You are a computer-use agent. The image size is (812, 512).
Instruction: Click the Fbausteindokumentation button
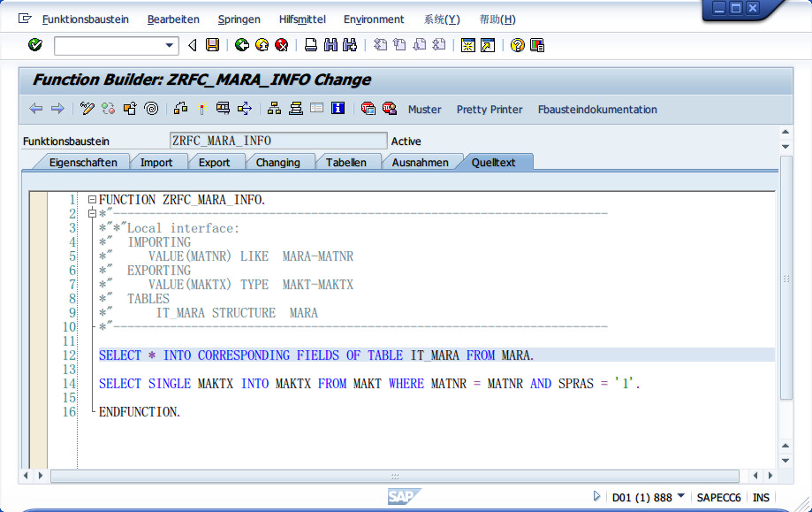click(x=597, y=110)
